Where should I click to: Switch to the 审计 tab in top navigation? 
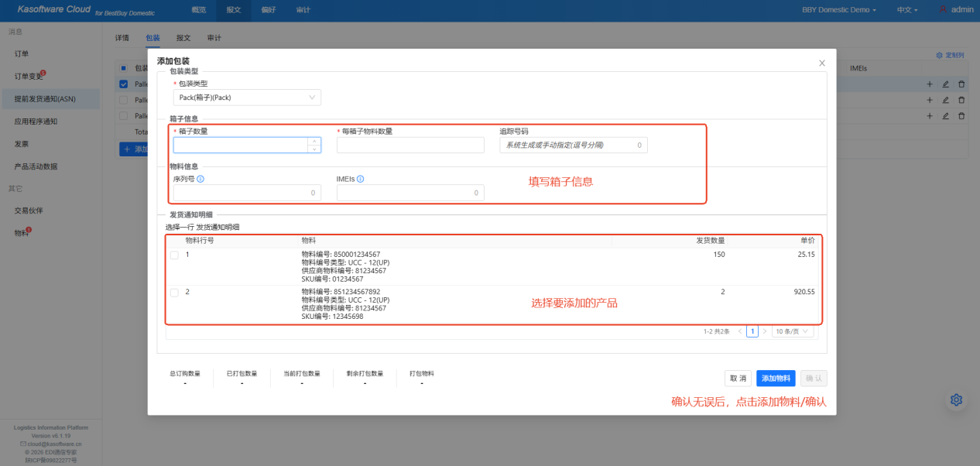pos(303,10)
